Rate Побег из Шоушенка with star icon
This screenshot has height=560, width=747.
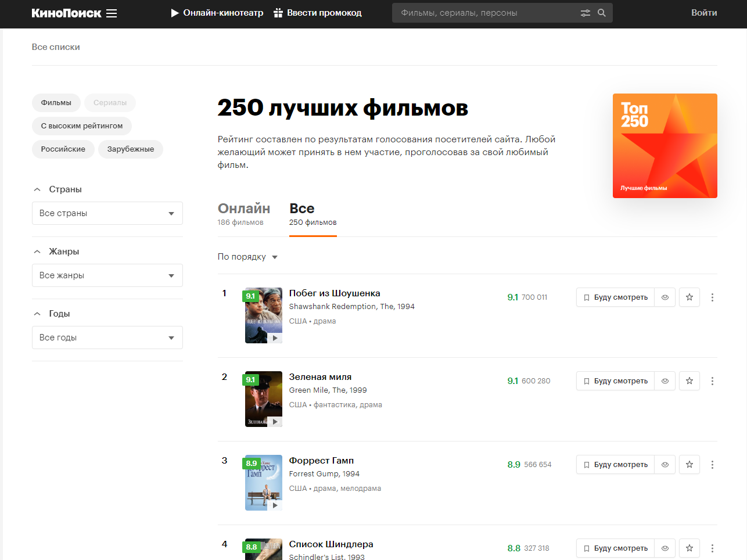[689, 297]
